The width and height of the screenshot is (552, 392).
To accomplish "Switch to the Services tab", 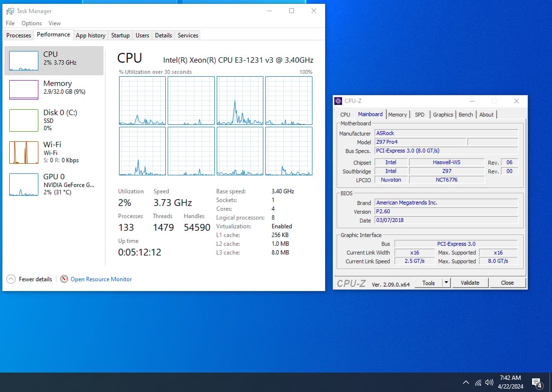I will click(188, 35).
